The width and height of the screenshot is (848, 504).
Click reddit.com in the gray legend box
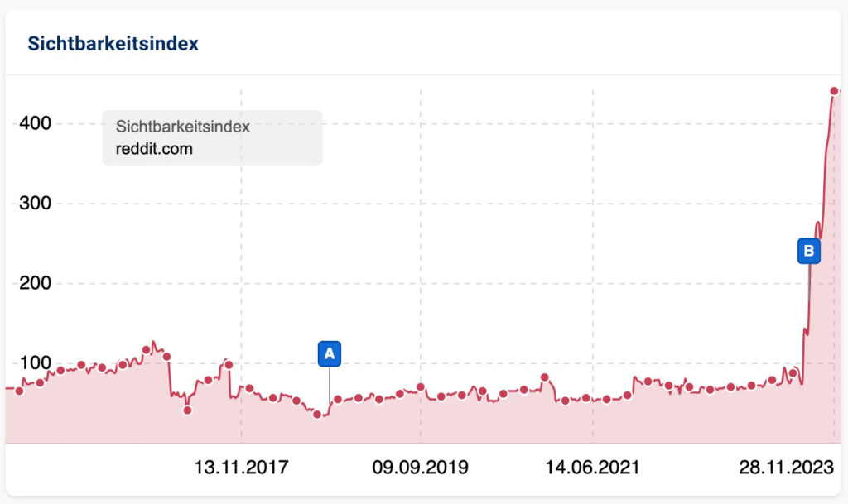tap(154, 149)
